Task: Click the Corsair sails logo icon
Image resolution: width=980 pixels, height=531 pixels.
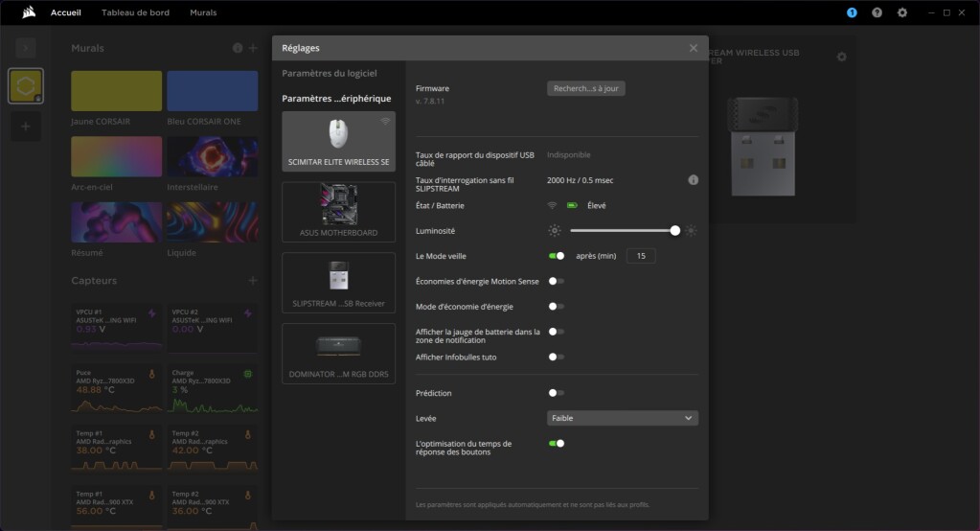Action: coord(29,12)
